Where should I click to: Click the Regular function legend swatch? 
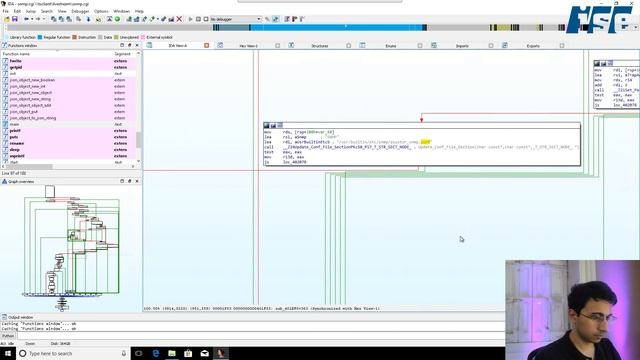(40, 37)
